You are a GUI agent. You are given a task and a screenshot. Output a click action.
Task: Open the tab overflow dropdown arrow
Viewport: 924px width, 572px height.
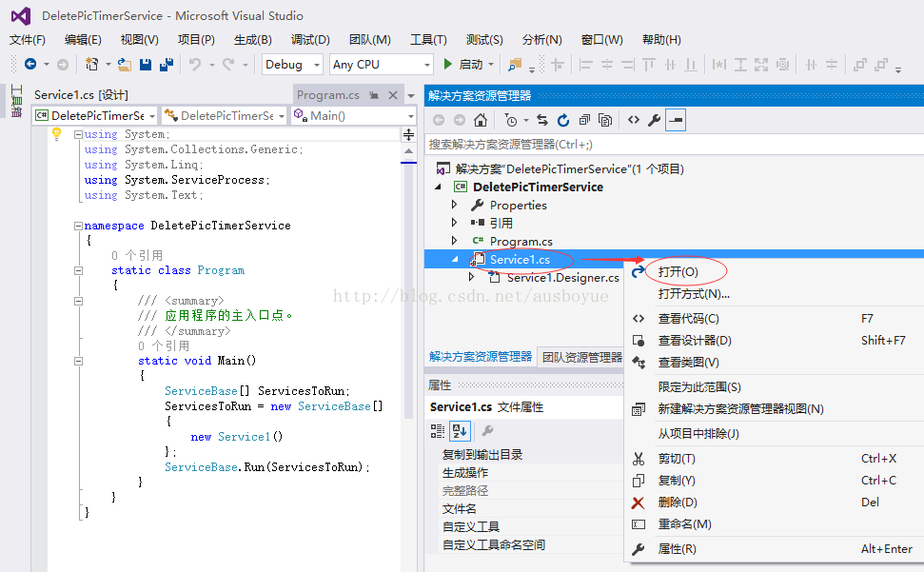pos(411,95)
